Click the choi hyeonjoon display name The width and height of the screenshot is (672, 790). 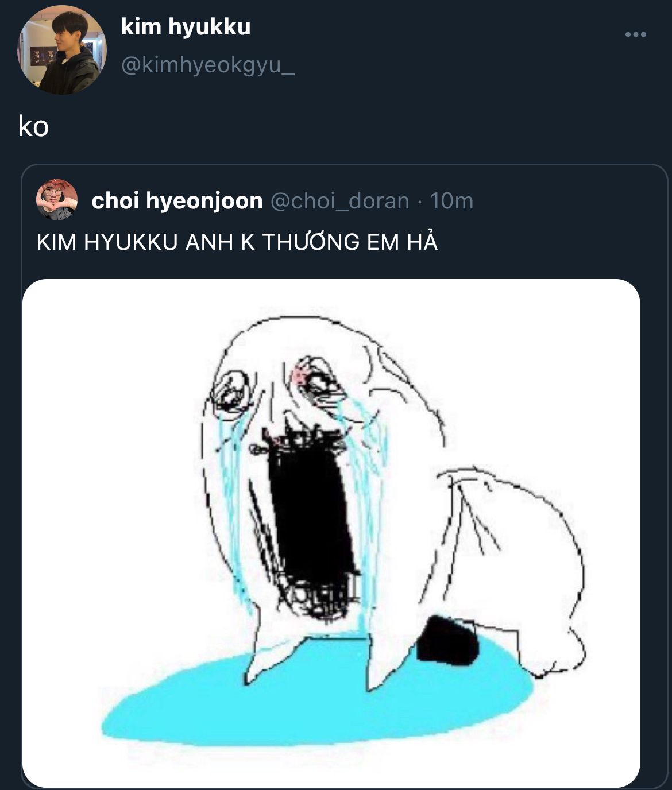[x=177, y=201]
